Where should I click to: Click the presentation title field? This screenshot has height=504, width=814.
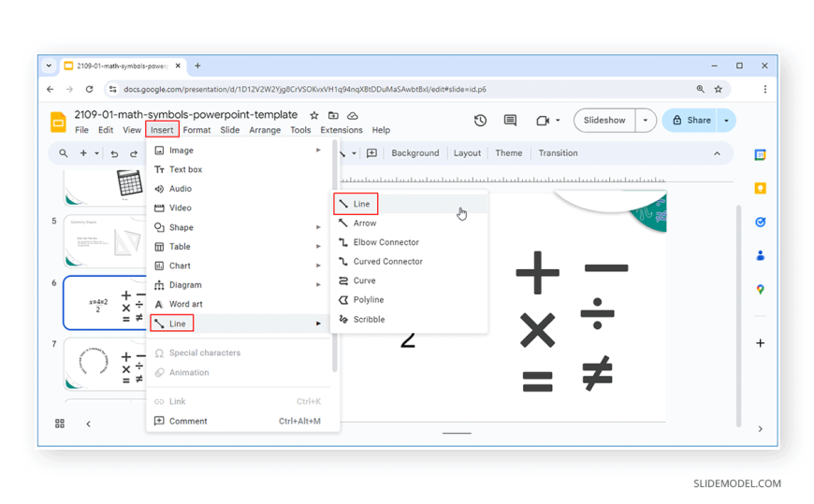185,115
